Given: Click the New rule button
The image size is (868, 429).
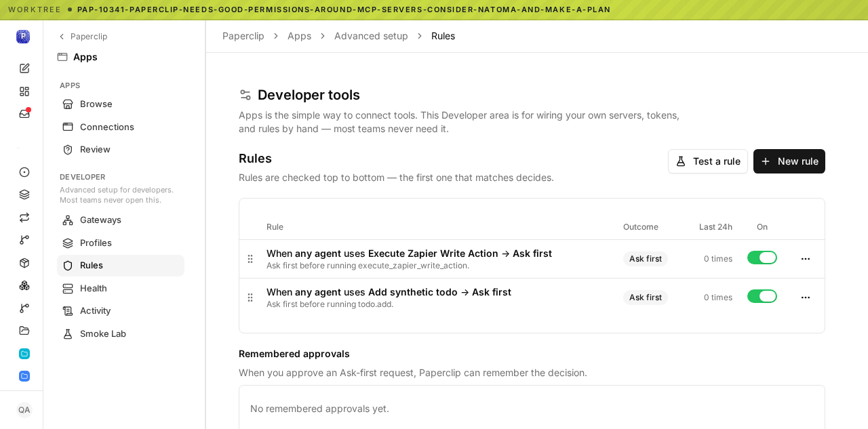Looking at the screenshot, I should pyautogui.click(x=789, y=161).
